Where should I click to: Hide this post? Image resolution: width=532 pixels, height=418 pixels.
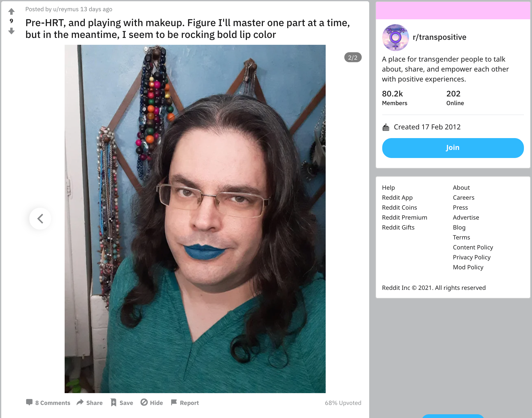tap(152, 403)
